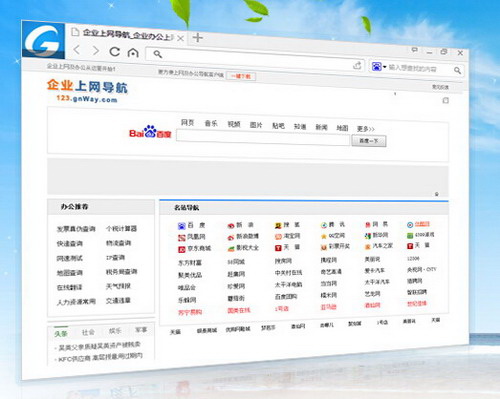The height and width of the screenshot is (399, 500).
Task: Click the magnifier icon in search box
Action: click(x=457, y=70)
